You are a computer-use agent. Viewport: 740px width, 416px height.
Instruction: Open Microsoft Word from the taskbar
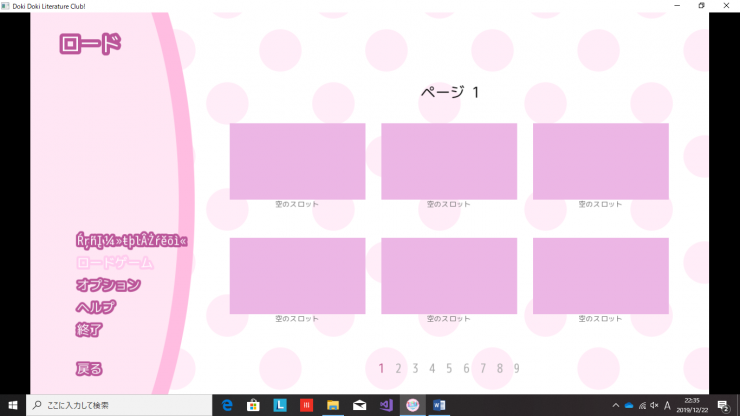tap(439, 405)
